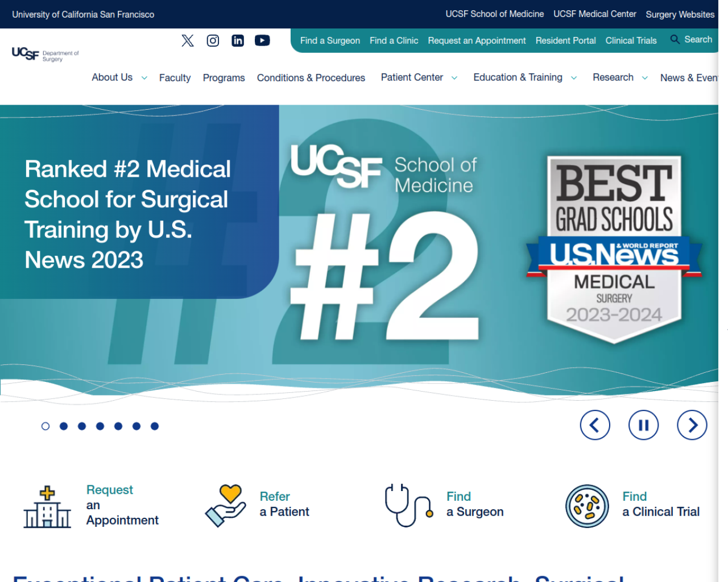Select the seventh carousel dot
The width and height of the screenshot is (728, 582).
155,426
